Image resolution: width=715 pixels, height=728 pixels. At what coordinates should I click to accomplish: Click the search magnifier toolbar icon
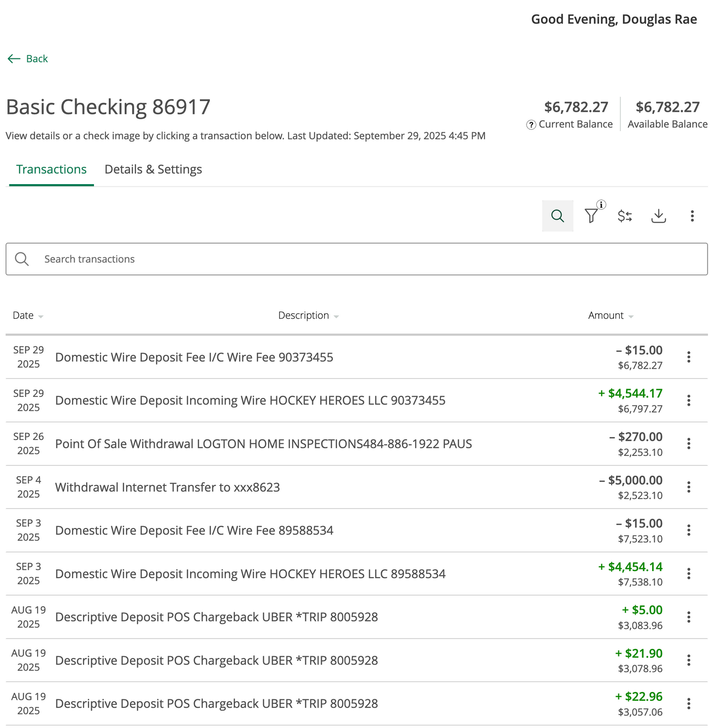pyautogui.click(x=557, y=216)
